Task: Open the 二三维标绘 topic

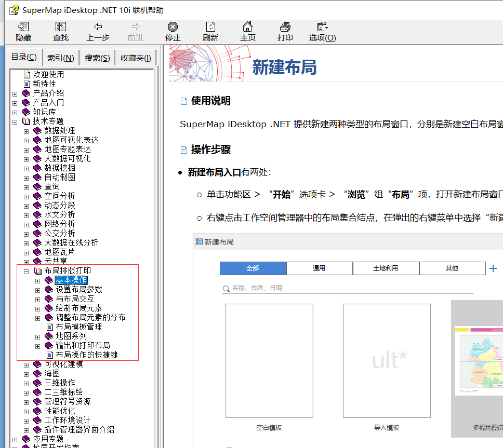Action: [63, 392]
